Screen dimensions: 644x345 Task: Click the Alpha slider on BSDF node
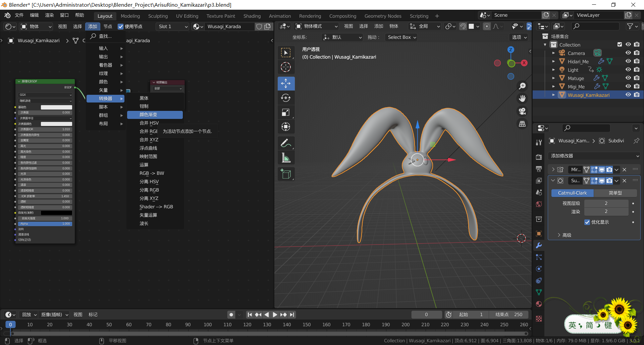(x=45, y=224)
